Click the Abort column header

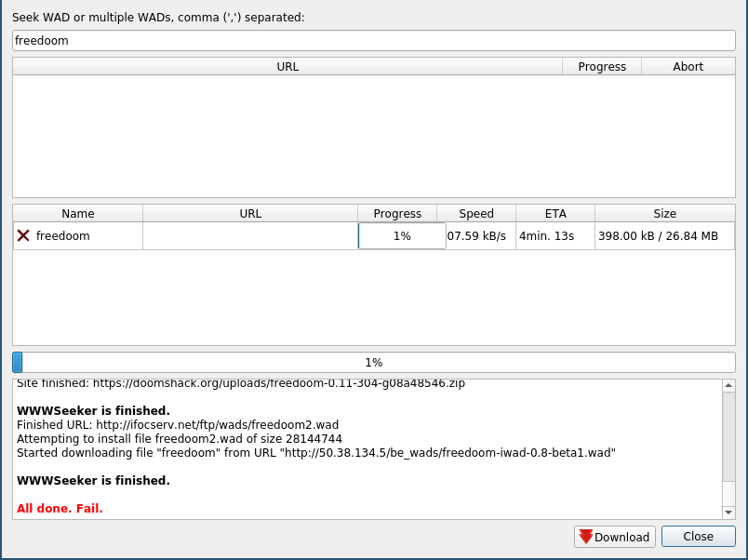coord(688,67)
